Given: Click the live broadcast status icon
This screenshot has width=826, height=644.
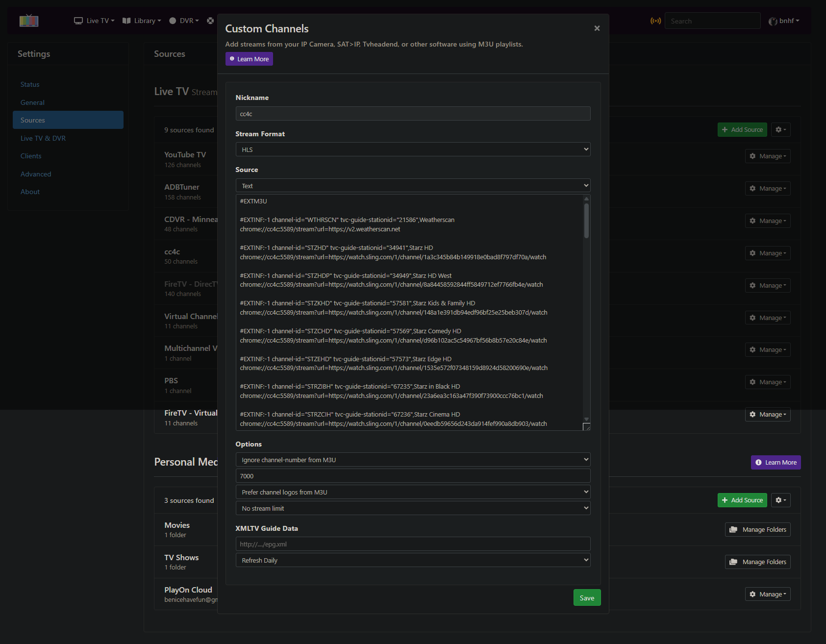Looking at the screenshot, I should coord(655,21).
